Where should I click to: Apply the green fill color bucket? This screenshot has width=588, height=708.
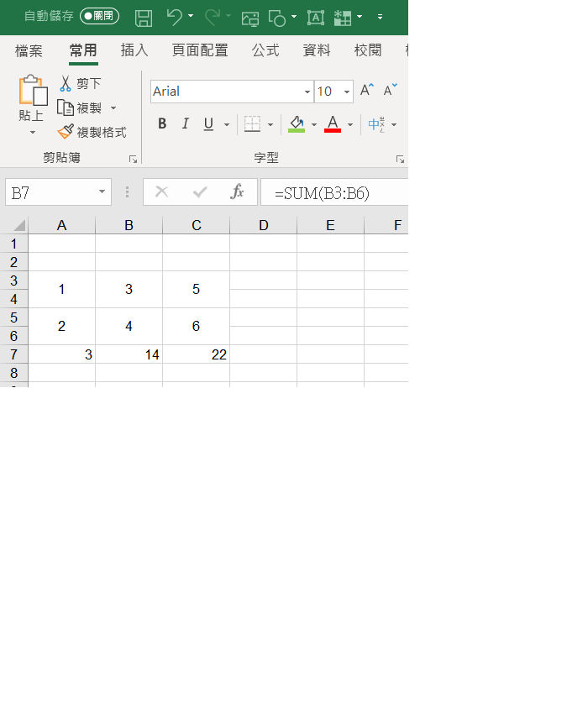[x=297, y=123]
